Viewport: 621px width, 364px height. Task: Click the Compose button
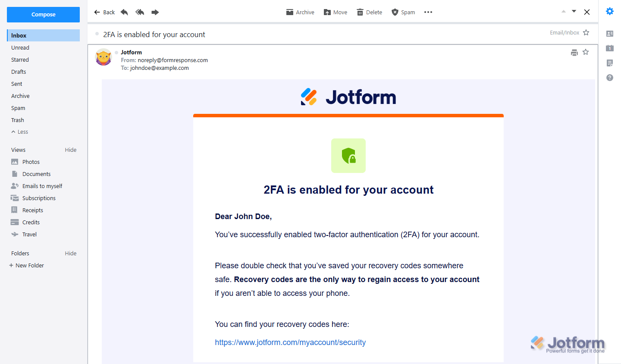pos(43,14)
